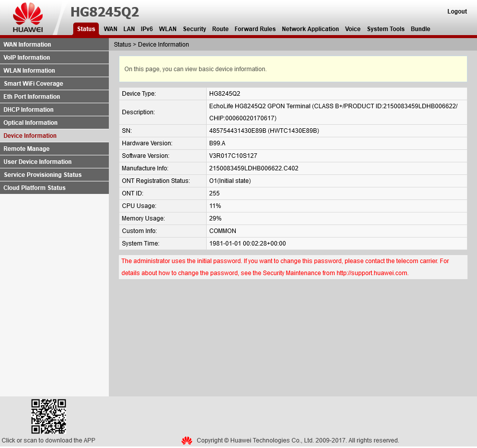Screen dimensions: 477x448
Task: Click the 'Status > Device Information' breadcrumb
Action: click(151, 45)
